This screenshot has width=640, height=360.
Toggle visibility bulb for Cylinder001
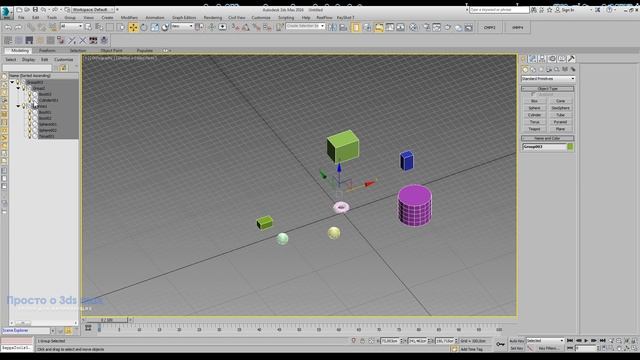[29, 100]
